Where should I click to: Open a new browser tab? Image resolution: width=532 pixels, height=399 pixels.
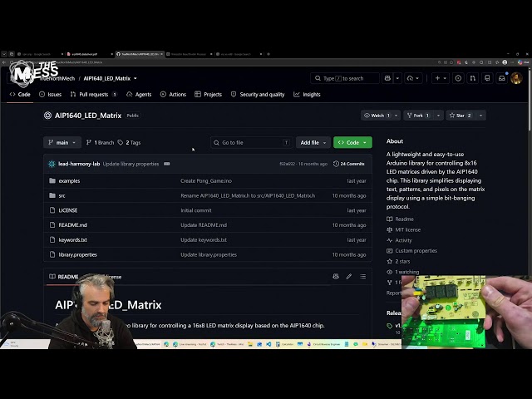[268, 54]
